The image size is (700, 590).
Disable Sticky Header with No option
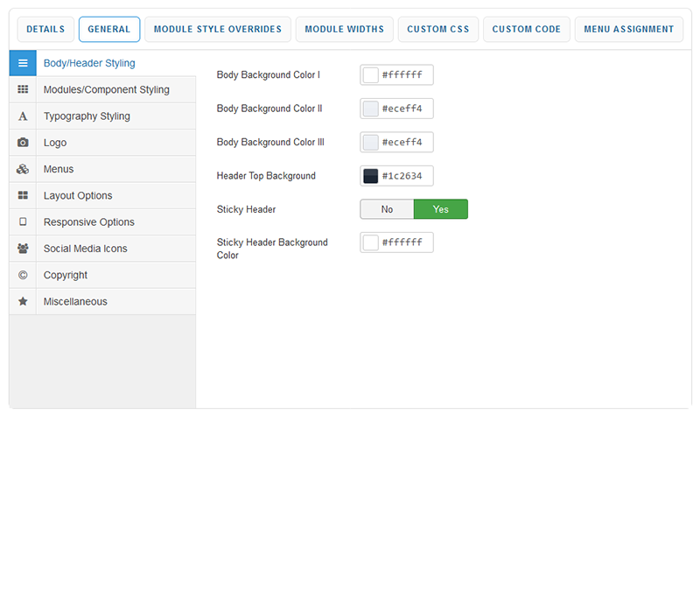tap(387, 209)
